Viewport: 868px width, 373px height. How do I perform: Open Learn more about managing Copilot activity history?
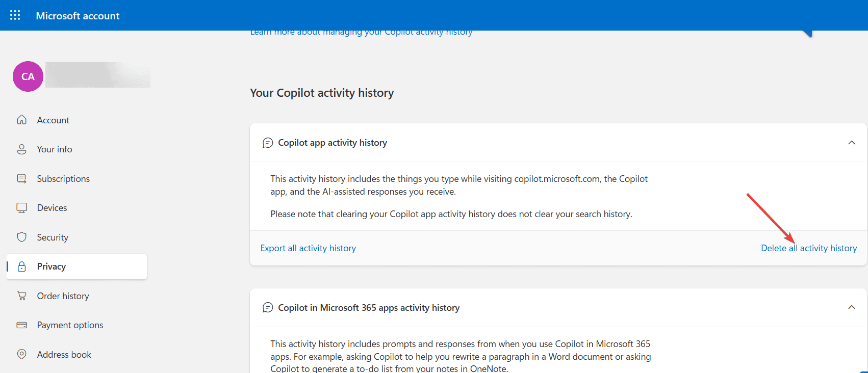point(361,33)
